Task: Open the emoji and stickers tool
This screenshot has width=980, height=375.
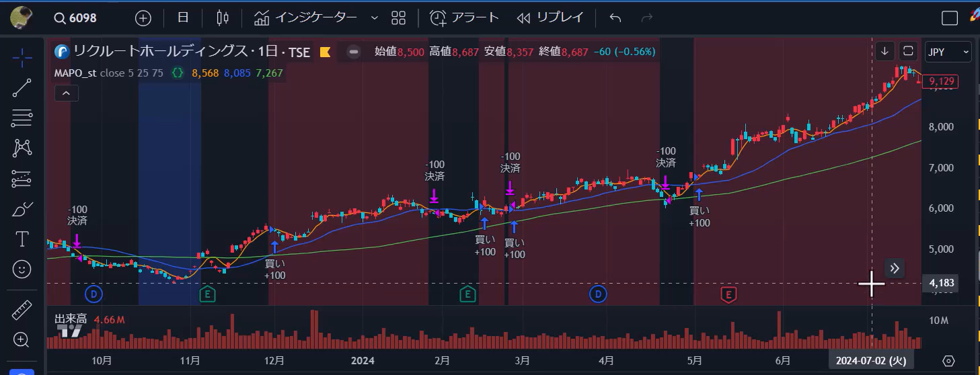Action: tap(22, 269)
